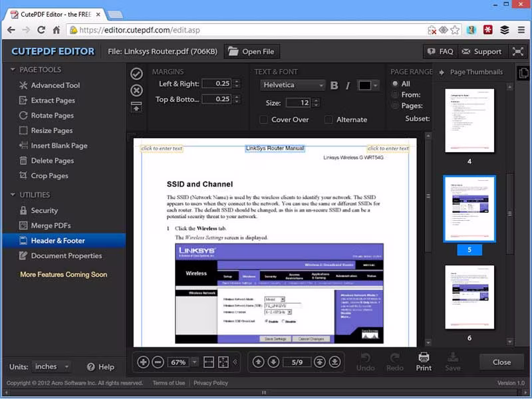Screen dimensions: 532x399
Task: Click the black text color swatch
Action: [364, 86]
